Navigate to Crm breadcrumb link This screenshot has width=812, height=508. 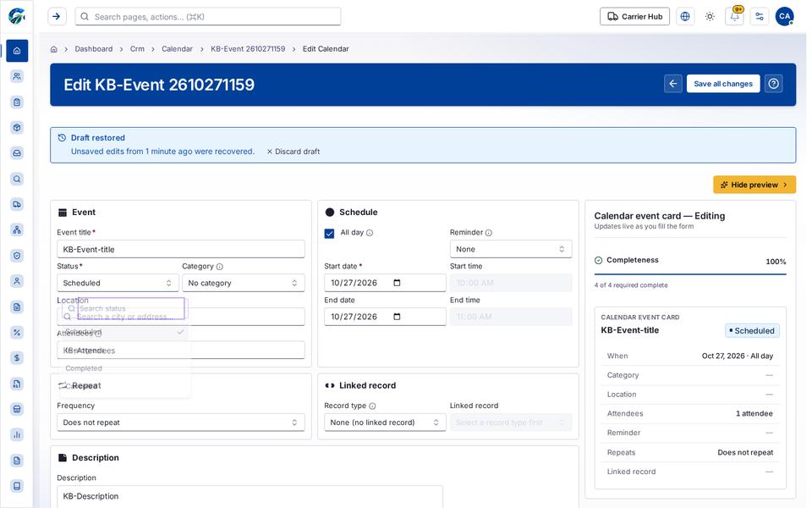[137, 49]
